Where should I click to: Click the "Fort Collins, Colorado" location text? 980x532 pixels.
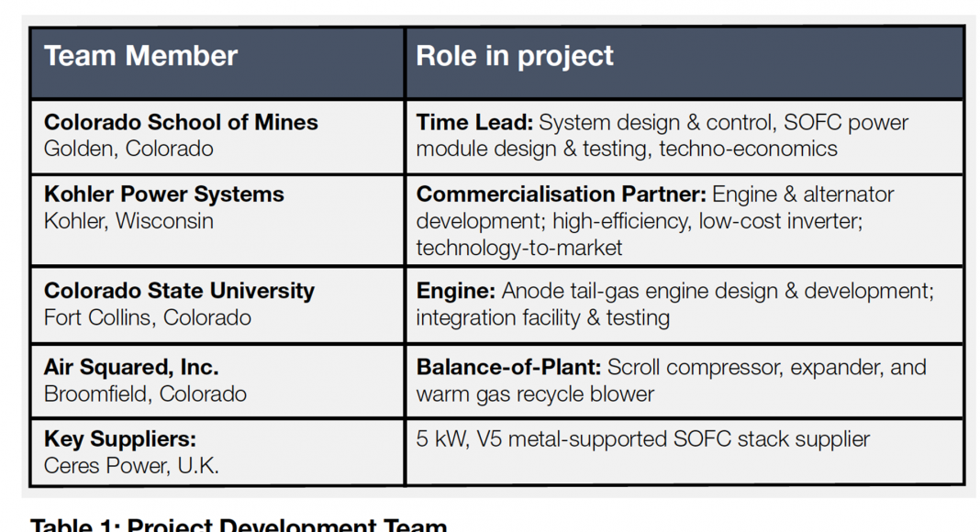tap(148, 317)
